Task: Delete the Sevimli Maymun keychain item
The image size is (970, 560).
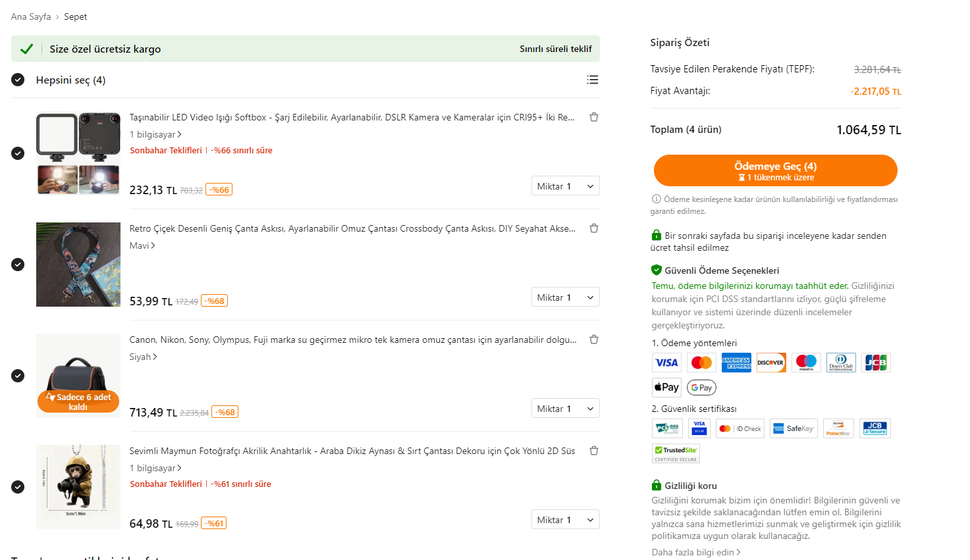Action: click(x=593, y=451)
